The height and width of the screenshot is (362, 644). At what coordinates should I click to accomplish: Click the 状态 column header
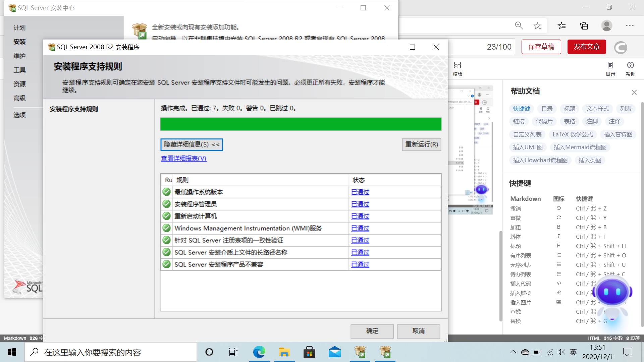coord(395,180)
